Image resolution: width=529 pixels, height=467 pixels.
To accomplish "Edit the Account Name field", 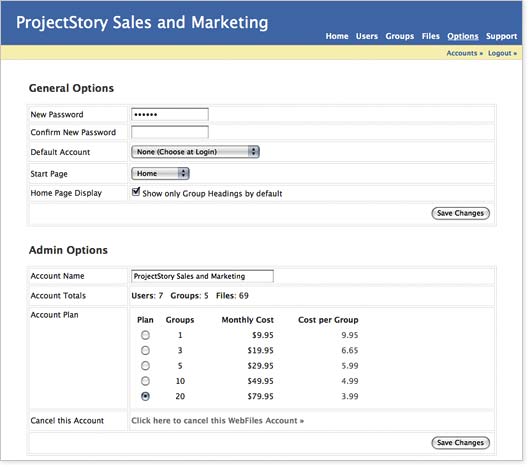I will pyautogui.click(x=202, y=276).
